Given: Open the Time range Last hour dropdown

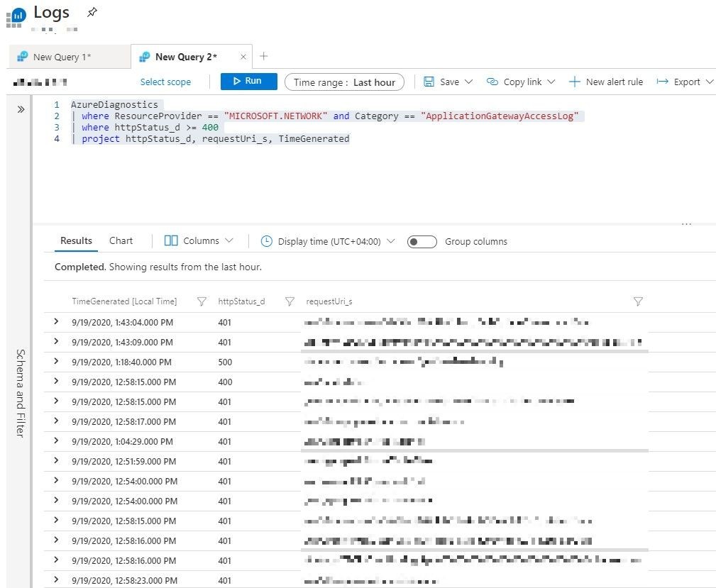Looking at the screenshot, I should (x=344, y=82).
